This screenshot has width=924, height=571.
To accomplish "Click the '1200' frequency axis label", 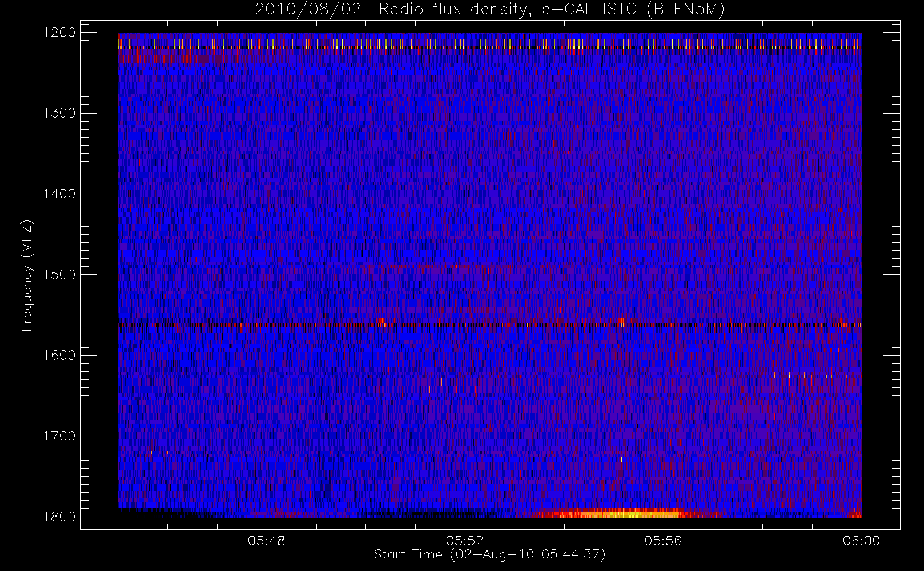I will click(x=59, y=33).
